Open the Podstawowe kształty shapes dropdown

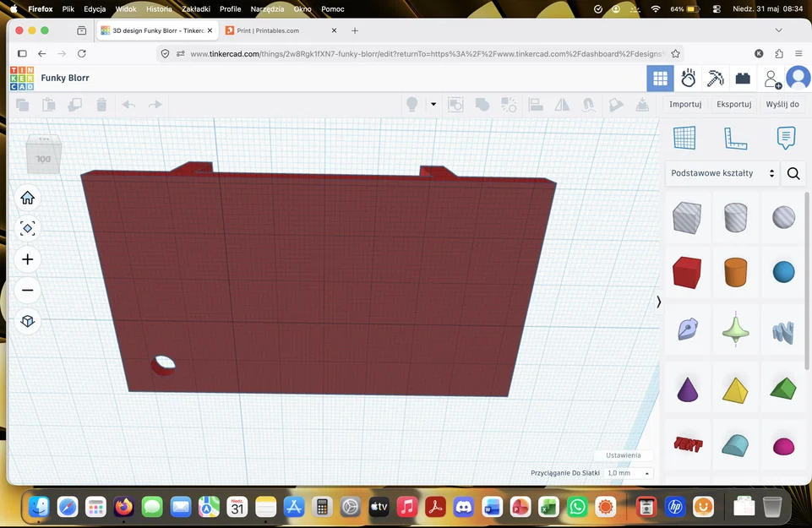pos(723,173)
